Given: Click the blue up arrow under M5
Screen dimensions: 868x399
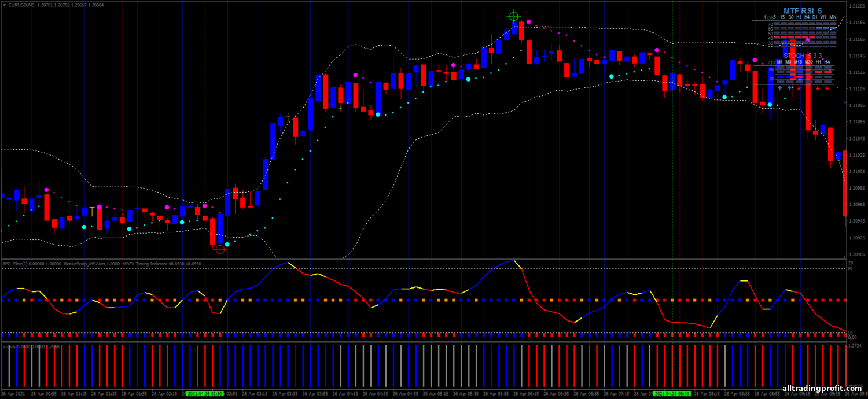Looking at the screenshot, I should pyautogui.click(x=789, y=88).
